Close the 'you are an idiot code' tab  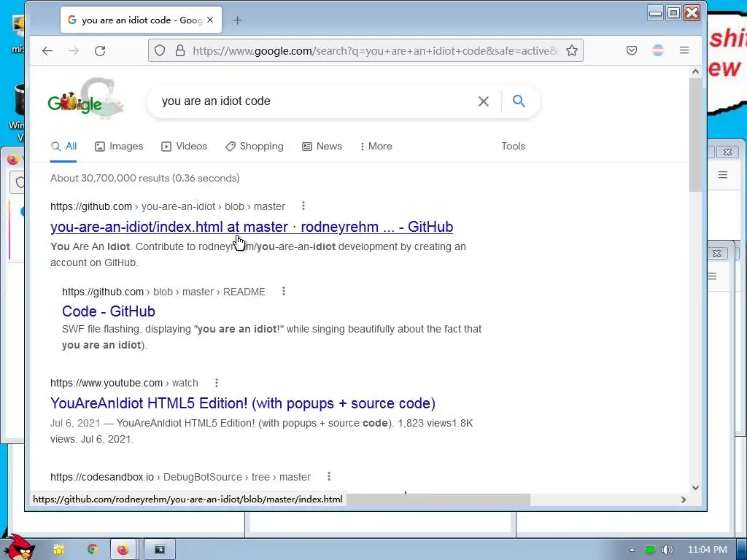pos(210,20)
